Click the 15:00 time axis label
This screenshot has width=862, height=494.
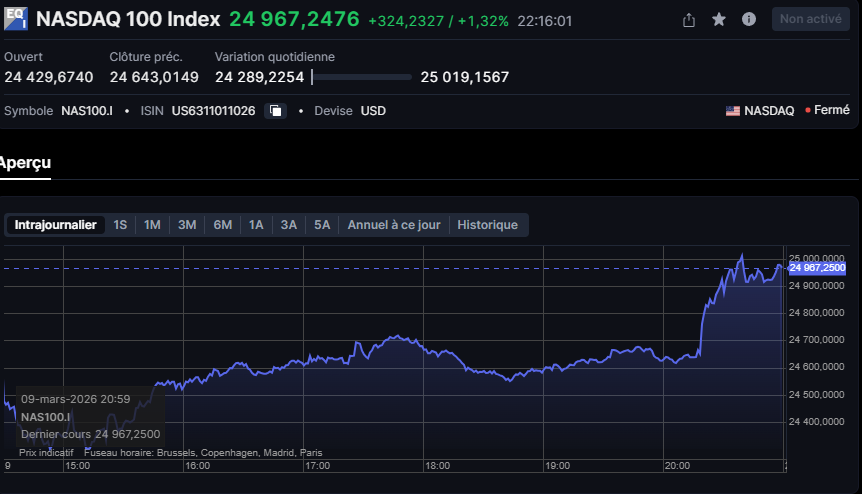(x=78, y=466)
